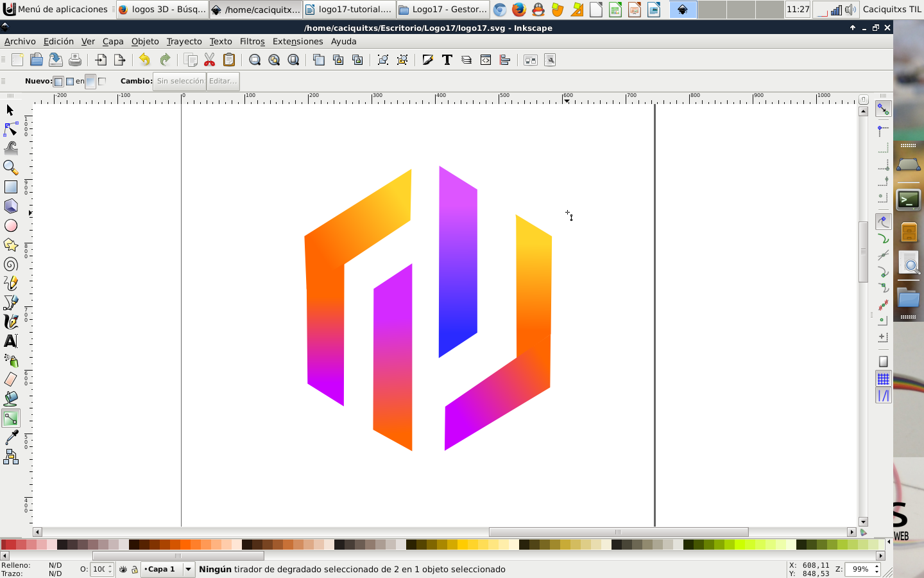Image resolution: width=924 pixels, height=578 pixels.
Task: Click the Import icon
Action: [101, 60]
